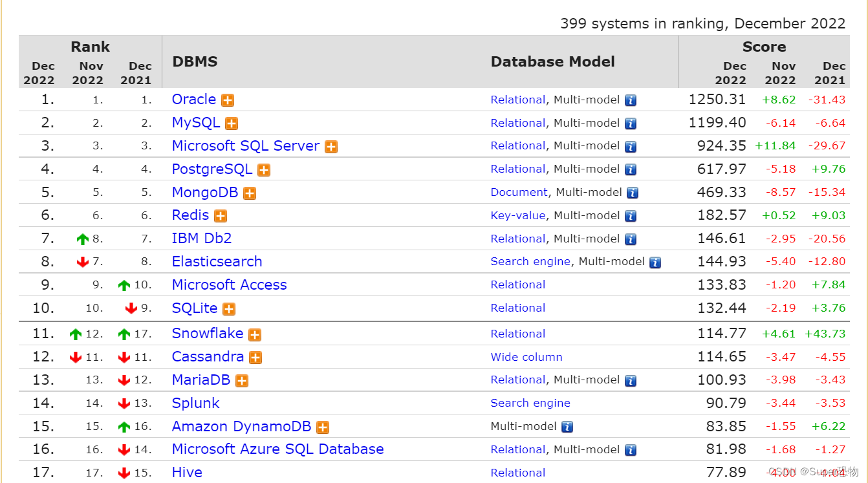The width and height of the screenshot is (868, 483).
Task: Open the Microsoft Azure SQL Database link
Action: [x=278, y=449]
